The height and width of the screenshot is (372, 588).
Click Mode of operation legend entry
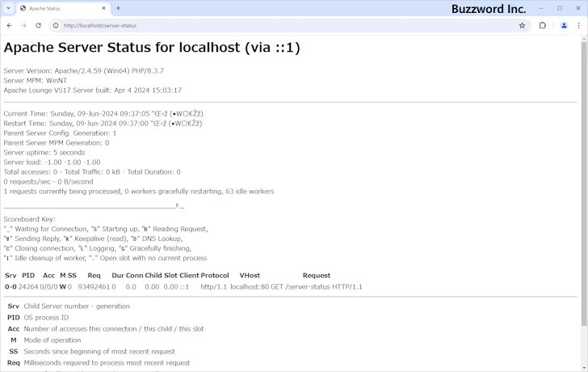pyautogui.click(x=52, y=340)
